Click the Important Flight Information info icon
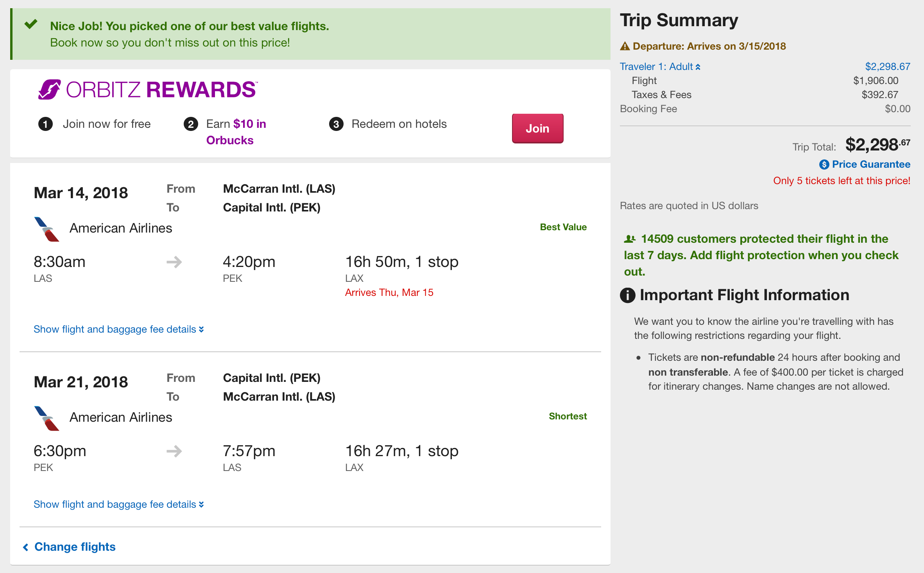This screenshot has width=924, height=573. coord(628,295)
